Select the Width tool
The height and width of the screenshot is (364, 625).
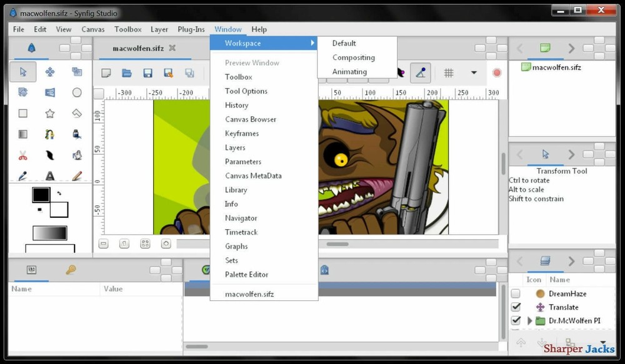click(x=50, y=155)
